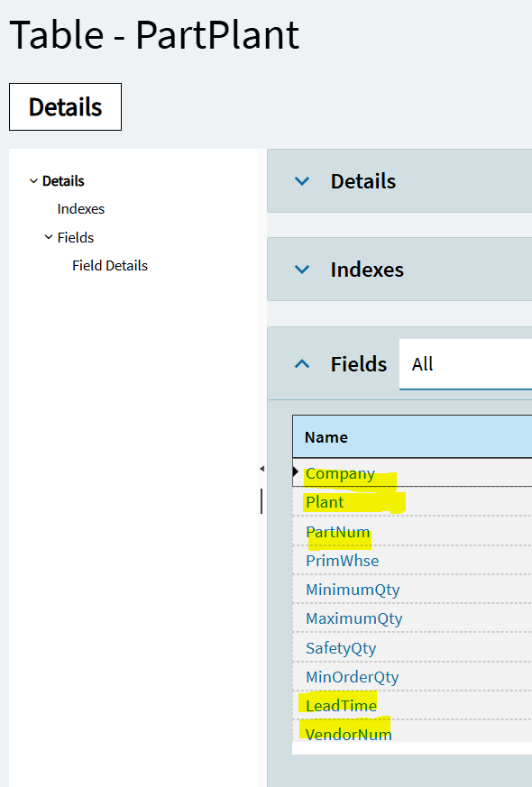532x787 pixels.
Task: Open the All fields filter dropdown
Action: [466, 364]
